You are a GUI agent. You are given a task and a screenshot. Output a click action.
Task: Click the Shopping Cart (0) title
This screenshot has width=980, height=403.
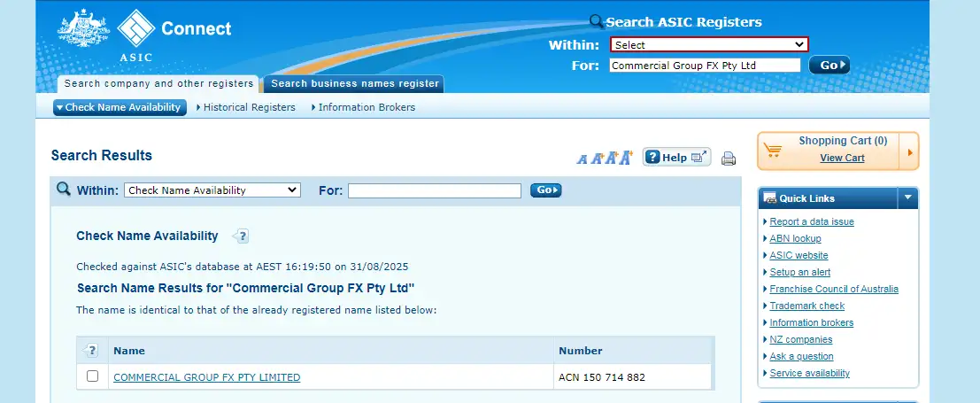click(843, 141)
